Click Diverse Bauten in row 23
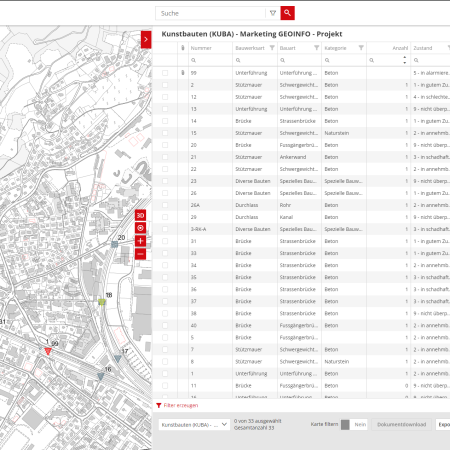 coord(253,181)
